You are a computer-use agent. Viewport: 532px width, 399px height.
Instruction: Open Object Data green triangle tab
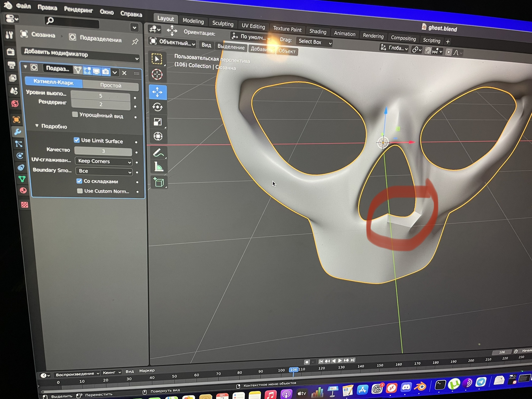(x=22, y=179)
